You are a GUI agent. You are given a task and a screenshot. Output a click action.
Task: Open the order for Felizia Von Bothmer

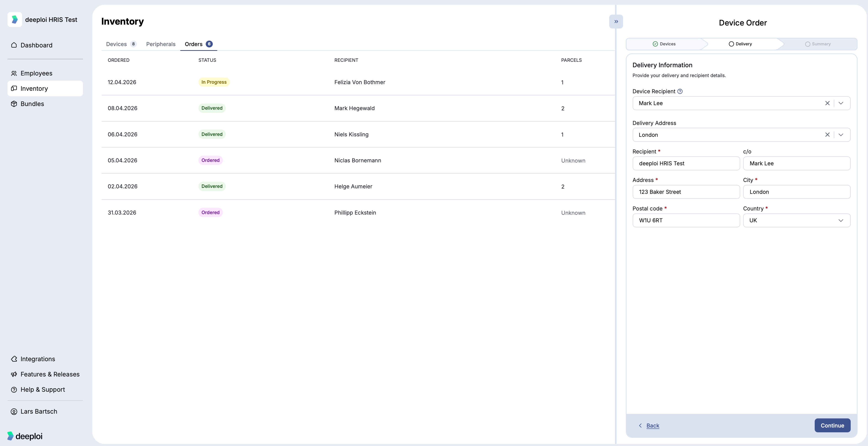tap(358, 82)
